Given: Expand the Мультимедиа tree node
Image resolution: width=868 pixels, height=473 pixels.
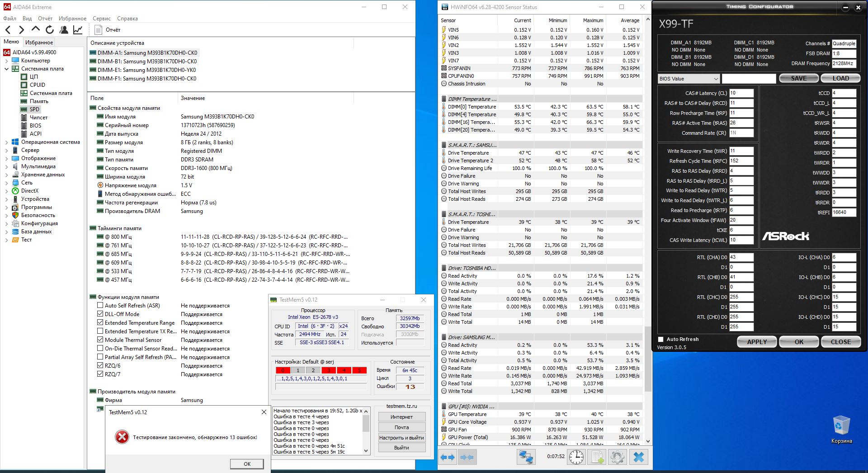Looking at the screenshot, I should [x=6, y=167].
